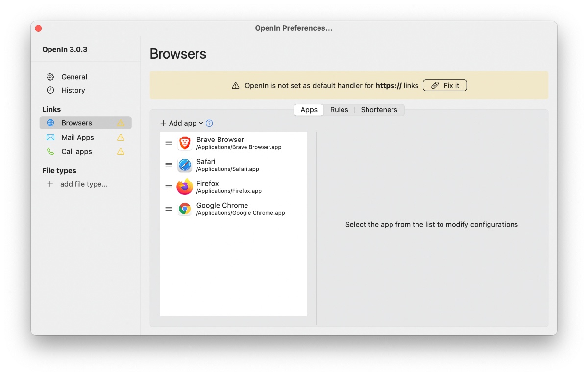Image resolution: width=588 pixels, height=376 pixels.
Task: Switch to the Shorteners tab
Action: 379,110
